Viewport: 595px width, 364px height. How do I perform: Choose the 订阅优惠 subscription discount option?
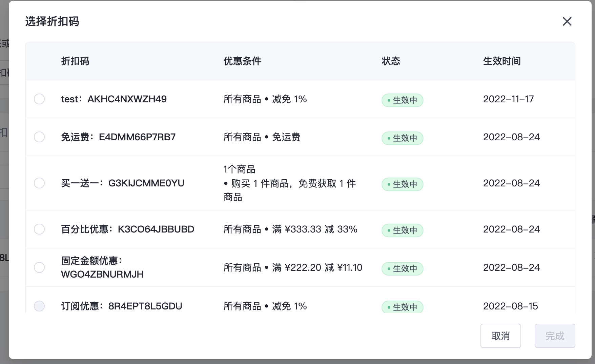click(x=39, y=306)
